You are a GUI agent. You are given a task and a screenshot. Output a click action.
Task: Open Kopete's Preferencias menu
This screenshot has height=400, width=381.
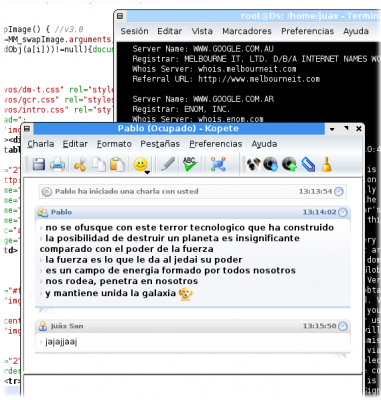(x=216, y=144)
